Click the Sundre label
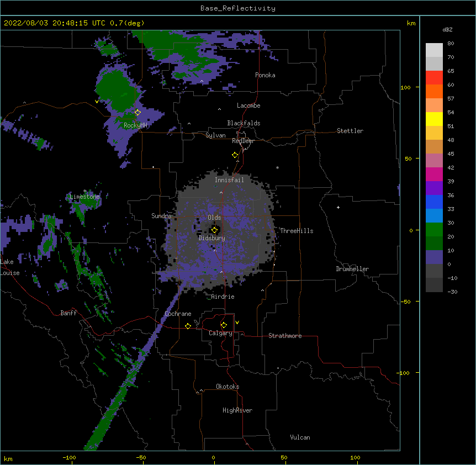Viewport: 476px width, 465px height. click(x=161, y=216)
